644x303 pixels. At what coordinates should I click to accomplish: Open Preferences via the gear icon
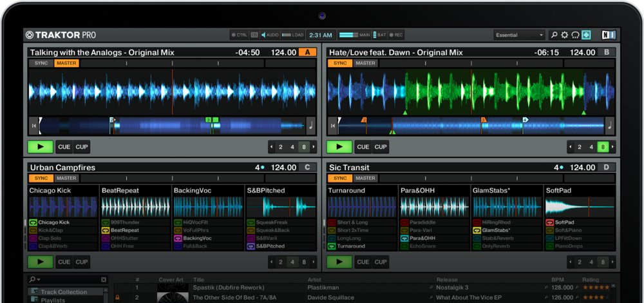(x=565, y=35)
